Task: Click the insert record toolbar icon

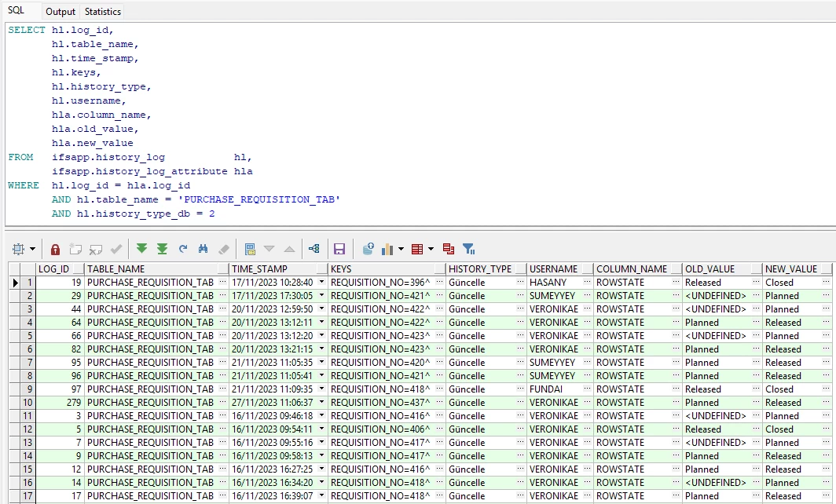Action: click(75, 250)
